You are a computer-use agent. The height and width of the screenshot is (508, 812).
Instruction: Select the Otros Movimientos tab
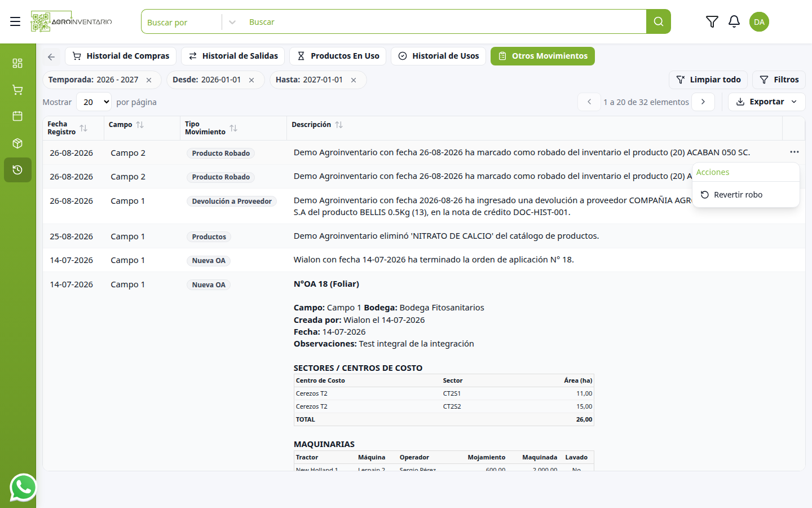(542, 56)
